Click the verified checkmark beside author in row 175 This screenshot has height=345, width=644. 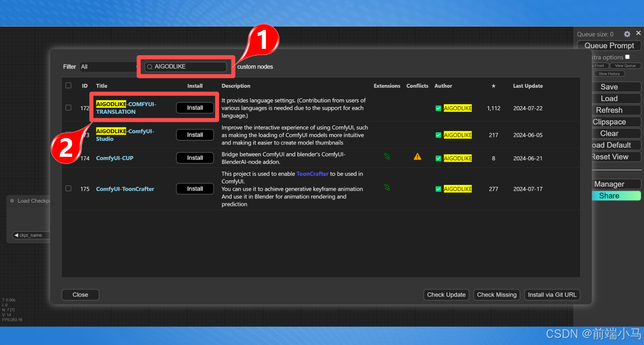click(438, 189)
